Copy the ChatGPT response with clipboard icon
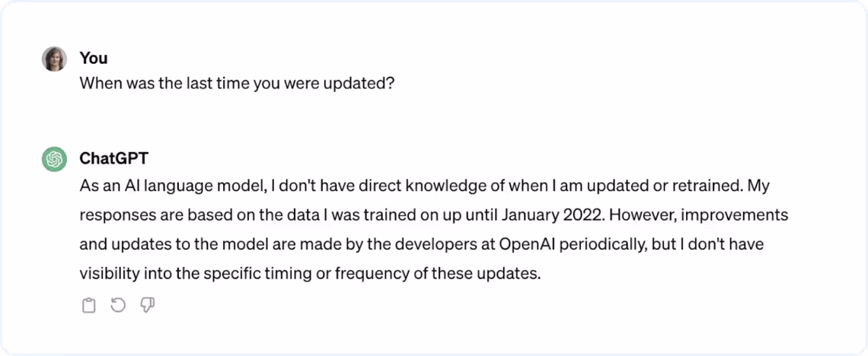Image resolution: width=868 pixels, height=356 pixels. 88,305
